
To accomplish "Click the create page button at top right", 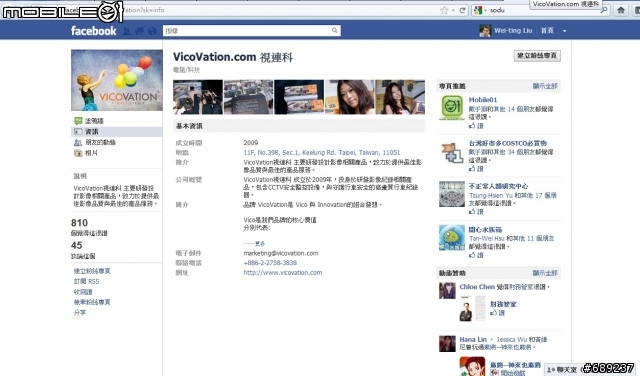I will [x=537, y=56].
